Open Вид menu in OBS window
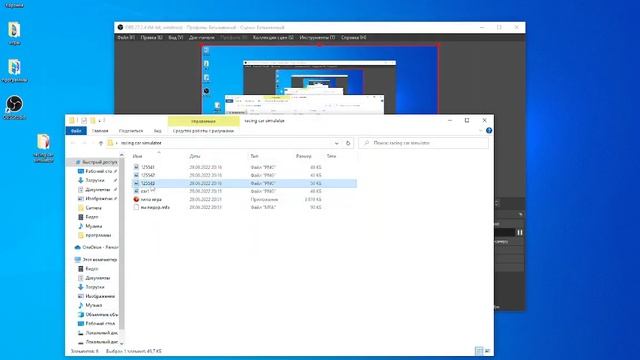 point(176,38)
